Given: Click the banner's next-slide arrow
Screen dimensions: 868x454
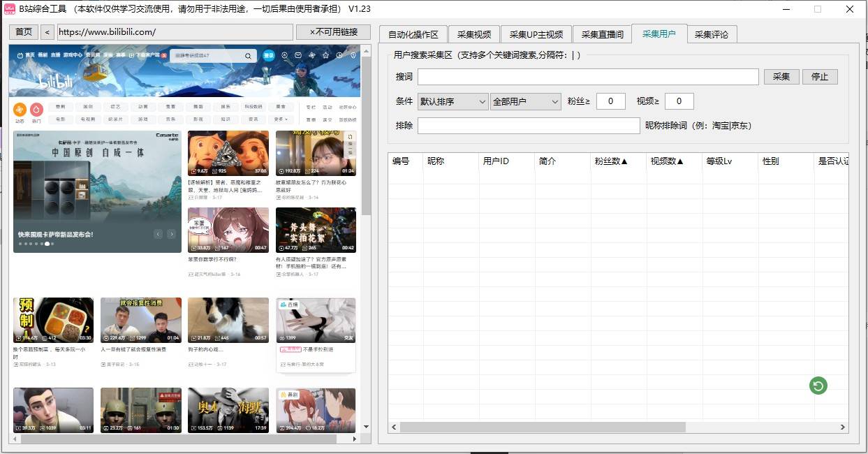Looking at the screenshot, I should click(x=172, y=234).
